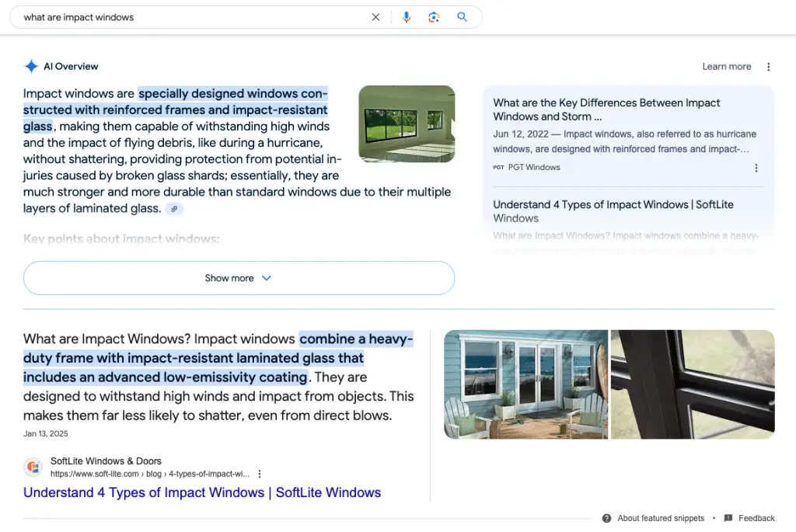Open beach house patio doors image

(x=525, y=384)
